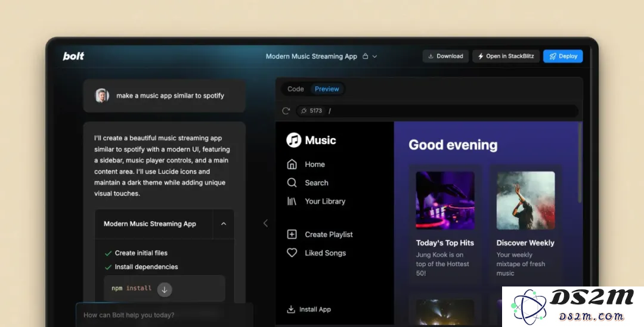Click the Create Playlist plus icon
The image size is (644, 327).
click(292, 234)
